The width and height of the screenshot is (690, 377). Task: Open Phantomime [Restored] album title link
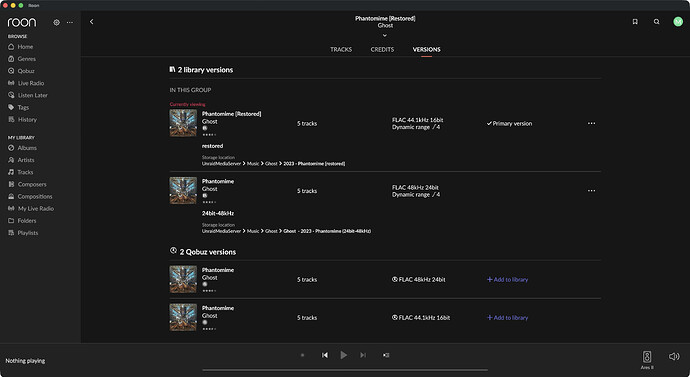click(231, 114)
